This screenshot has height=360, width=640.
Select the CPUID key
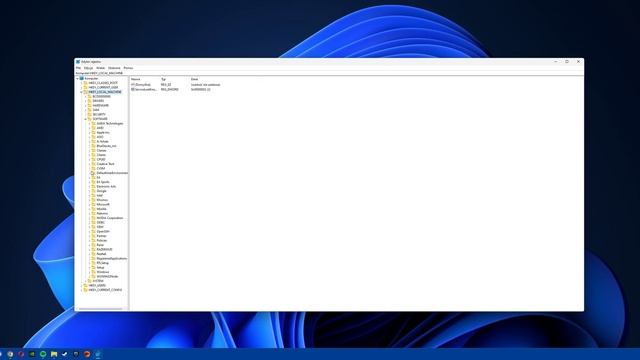(x=101, y=160)
